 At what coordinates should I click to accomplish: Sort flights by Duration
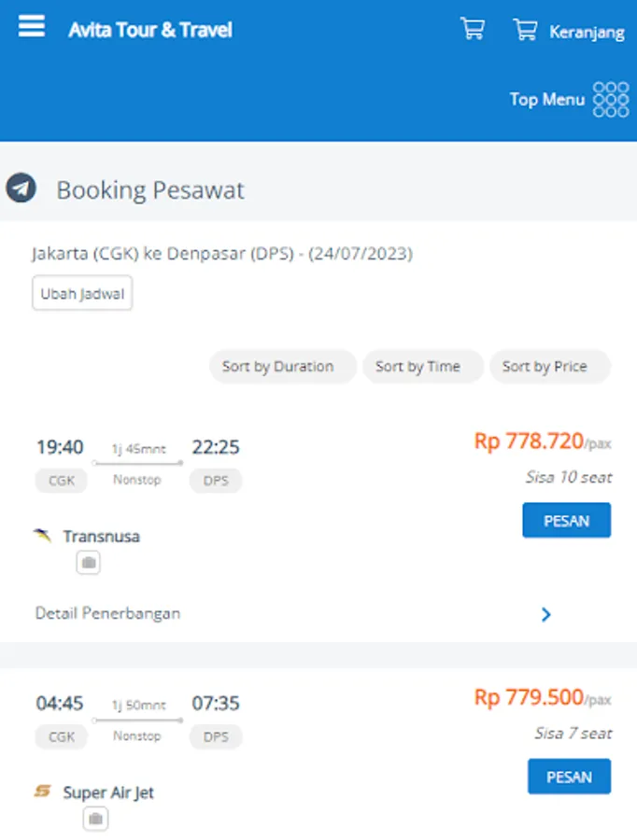tap(277, 367)
